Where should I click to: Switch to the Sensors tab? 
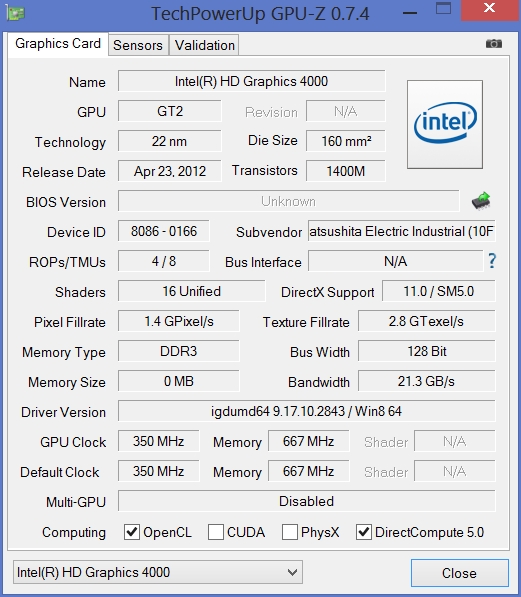[138, 45]
